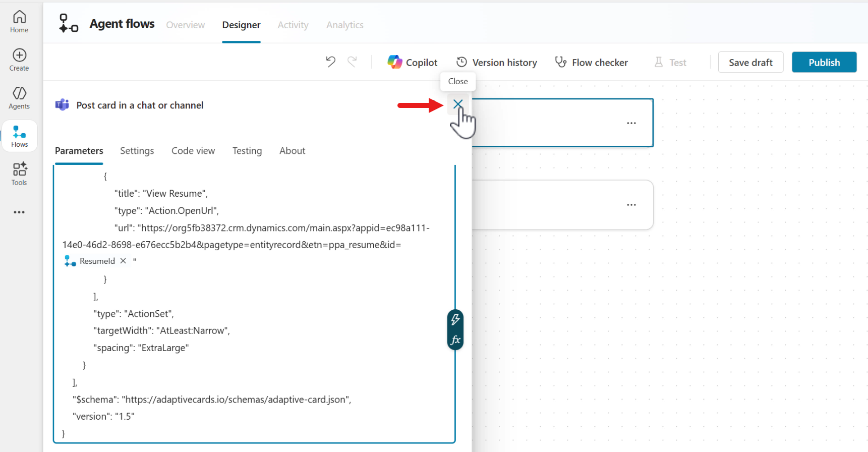
Task: Remove the ResumeId dynamic token
Action: pos(123,261)
